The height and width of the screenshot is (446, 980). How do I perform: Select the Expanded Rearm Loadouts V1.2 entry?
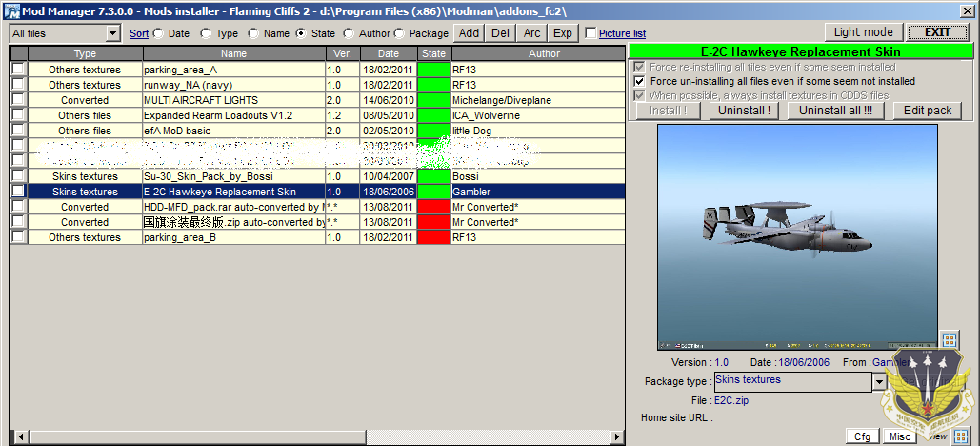pyautogui.click(x=233, y=115)
